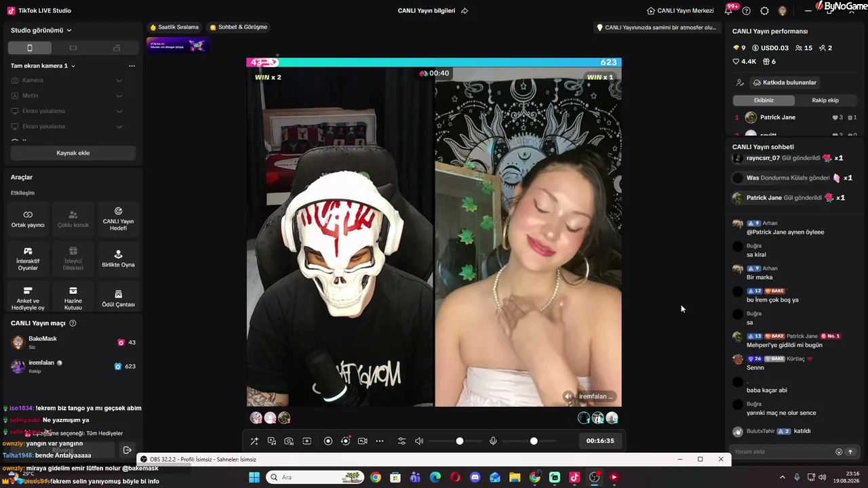
Task: Click the camera switch icon
Action: click(x=363, y=441)
